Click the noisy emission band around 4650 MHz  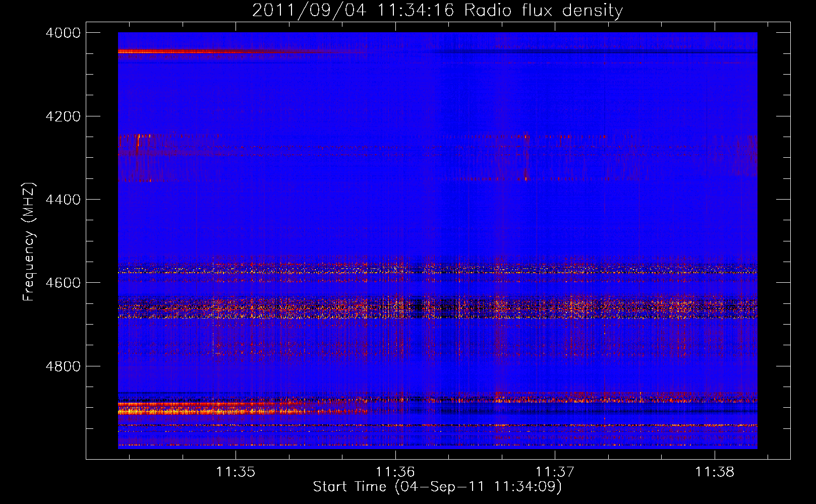click(437, 307)
